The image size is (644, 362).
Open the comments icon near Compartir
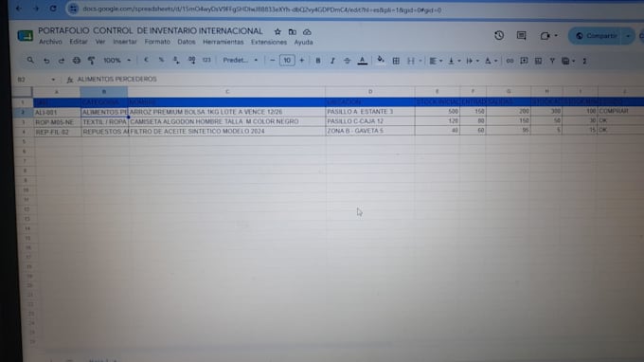click(521, 35)
